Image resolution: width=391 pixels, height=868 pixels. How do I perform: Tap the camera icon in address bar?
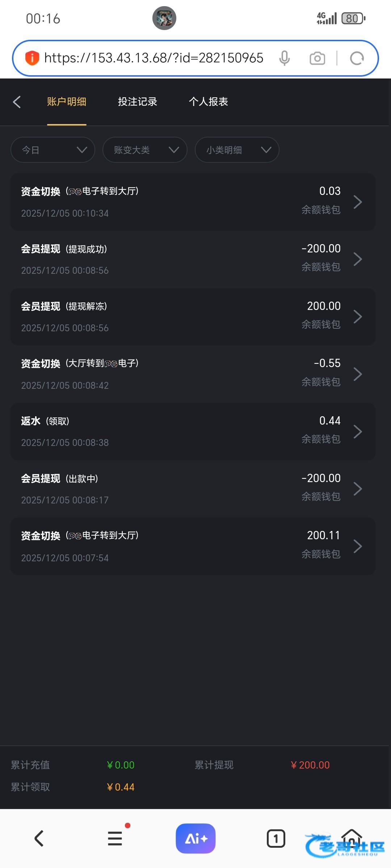click(317, 58)
